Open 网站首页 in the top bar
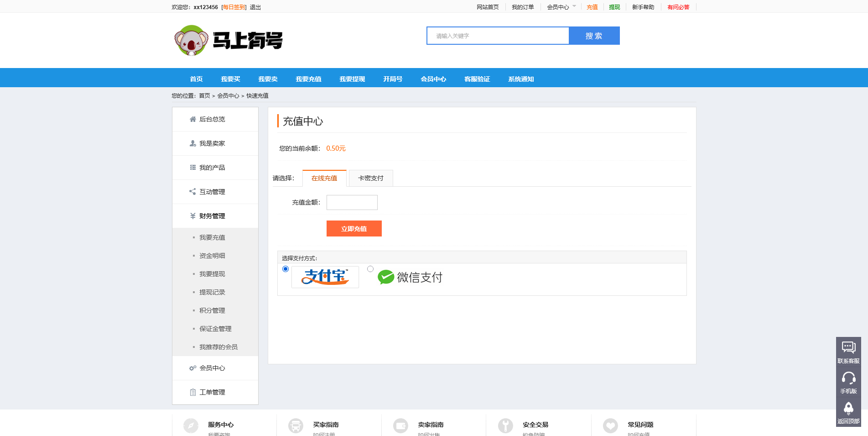Viewport: 868px width, 436px height. [x=488, y=7]
